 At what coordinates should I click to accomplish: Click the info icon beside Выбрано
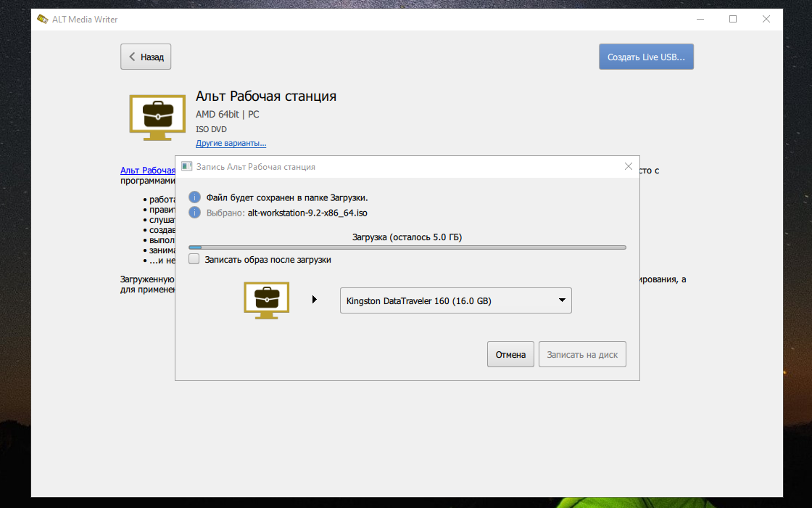pyautogui.click(x=194, y=213)
